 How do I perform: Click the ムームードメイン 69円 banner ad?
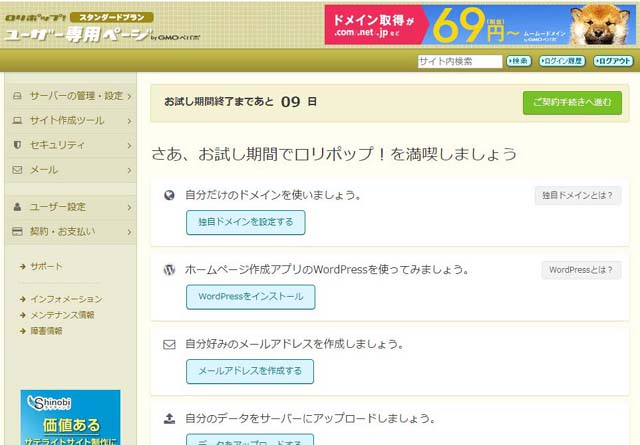pyautogui.click(x=480, y=24)
